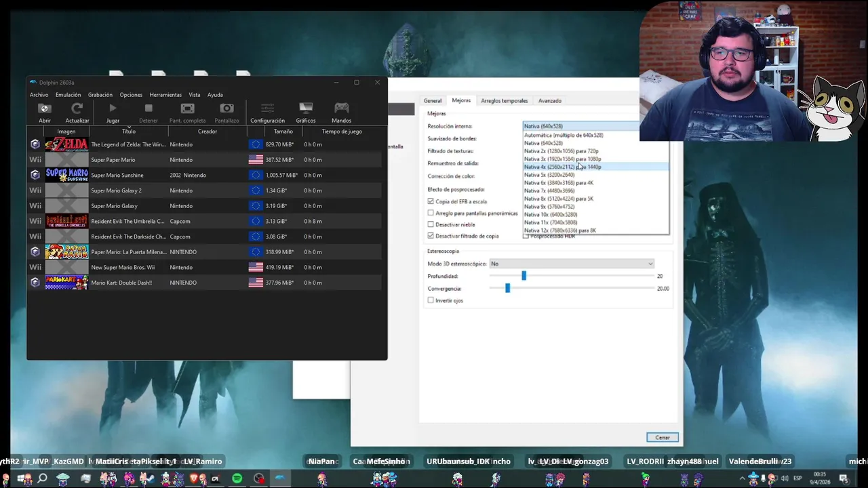Click Spotify icon in the taskbar

click(237, 479)
